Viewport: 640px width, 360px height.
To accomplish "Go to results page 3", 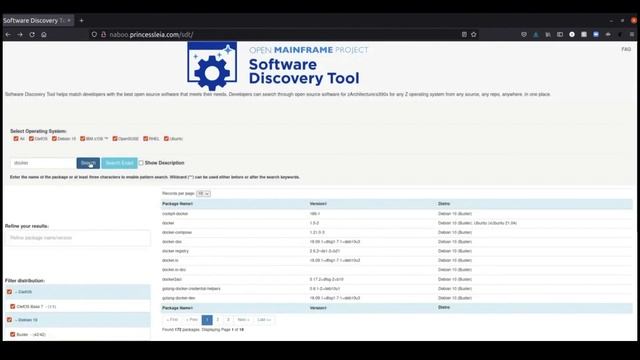I will 228,320.
